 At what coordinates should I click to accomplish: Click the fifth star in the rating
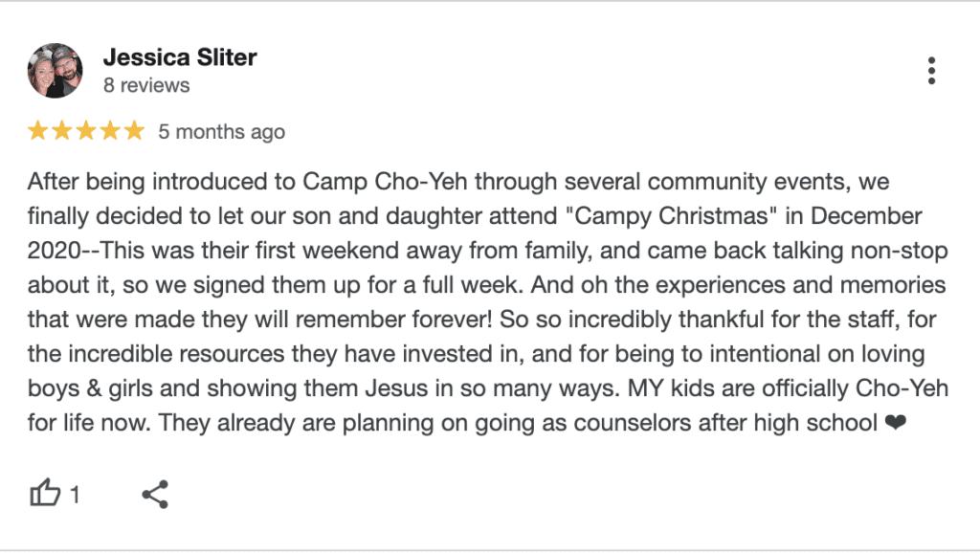134,131
